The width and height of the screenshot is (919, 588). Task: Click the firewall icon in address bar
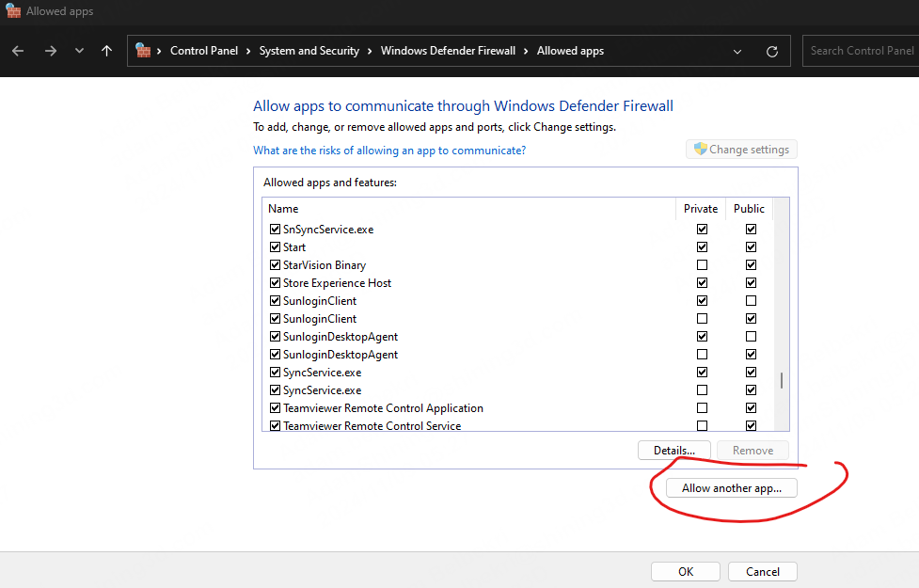click(x=143, y=51)
